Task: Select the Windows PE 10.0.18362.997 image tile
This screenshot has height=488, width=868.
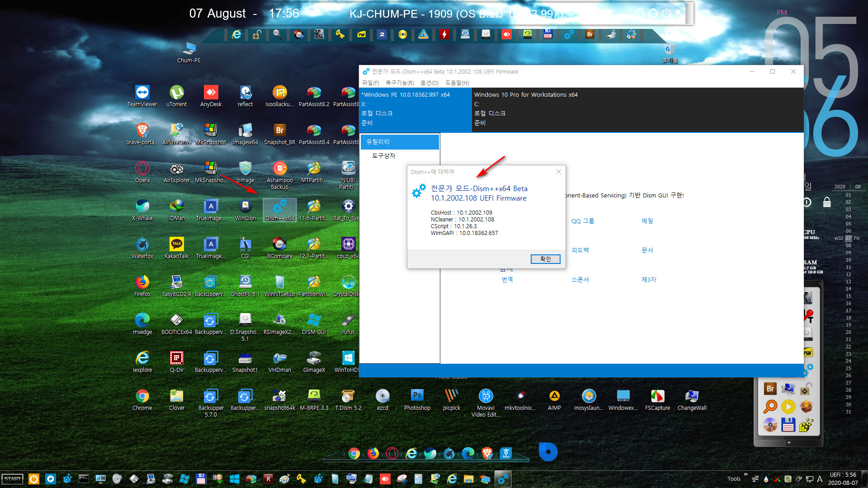Action: 415,110
